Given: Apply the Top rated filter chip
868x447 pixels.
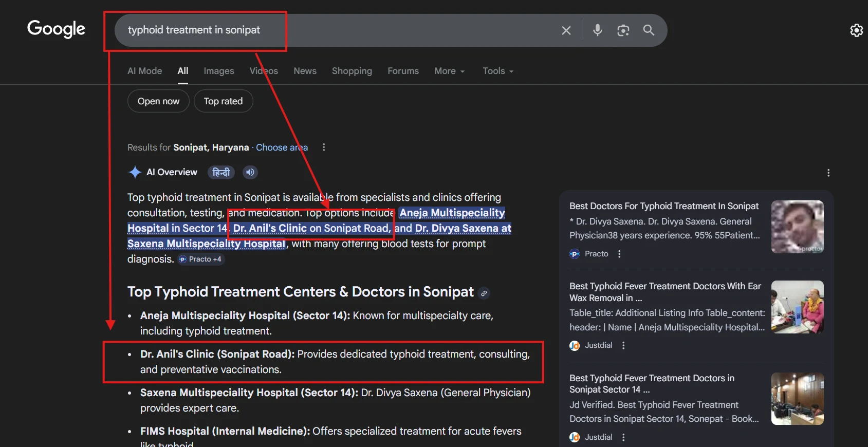Looking at the screenshot, I should click(223, 101).
